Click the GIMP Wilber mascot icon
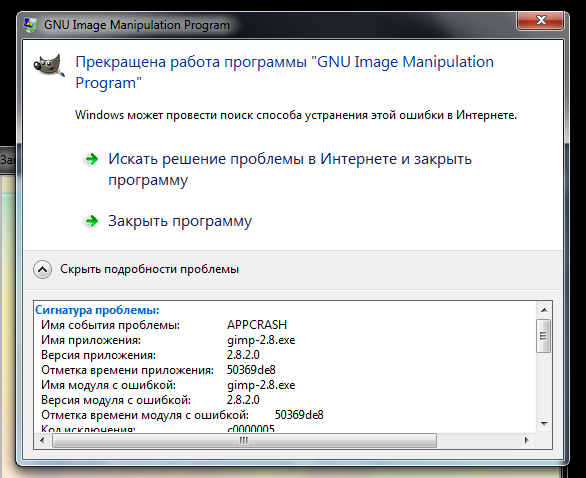The image size is (586, 478). (49, 66)
